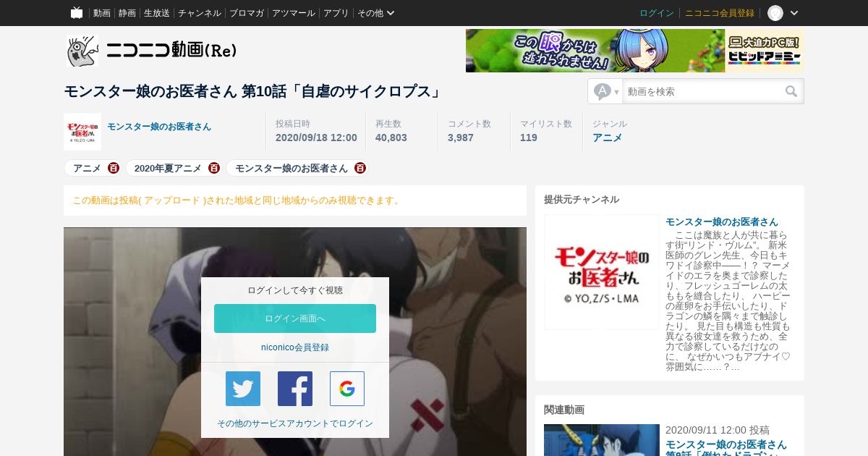The image size is (868, 456).
Task: Focus the 動画を検索 search field
Action: 703,91
